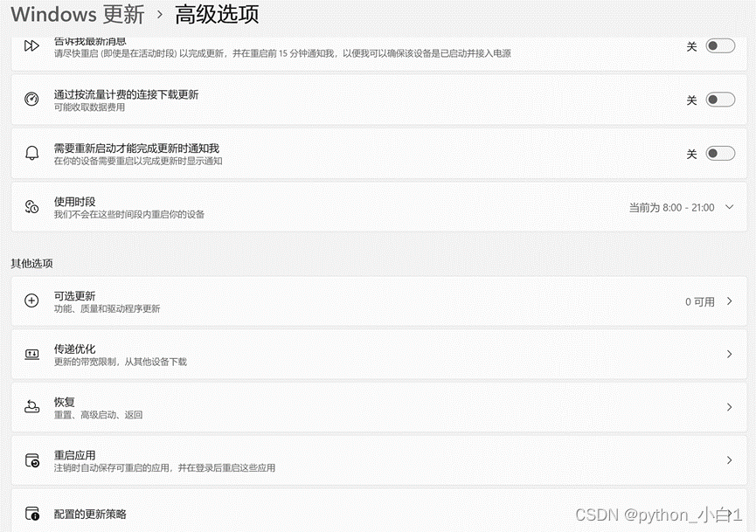Click the 恢复 recovery icon
The image size is (756, 532).
click(x=31, y=407)
